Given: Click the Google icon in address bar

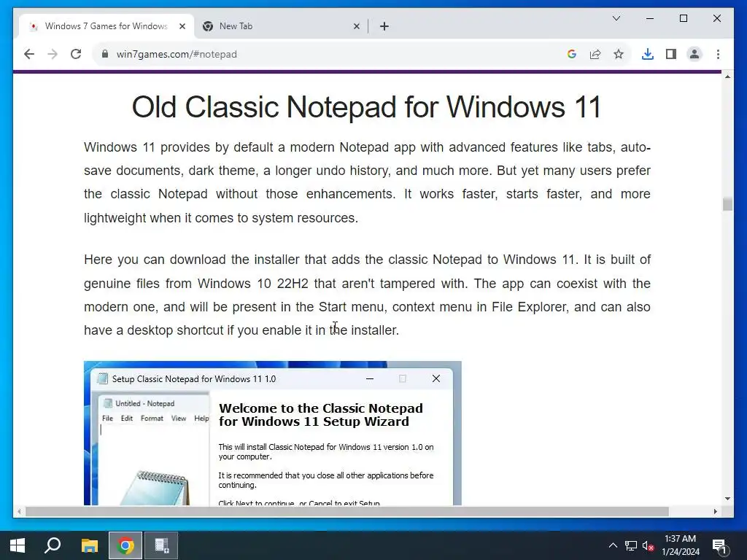Looking at the screenshot, I should tap(572, 54).
